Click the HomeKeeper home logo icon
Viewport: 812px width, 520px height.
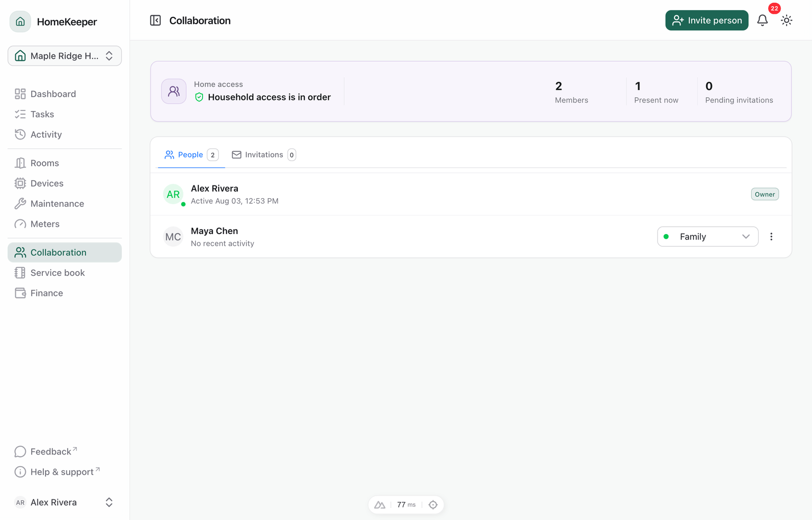tap(20, 22)
